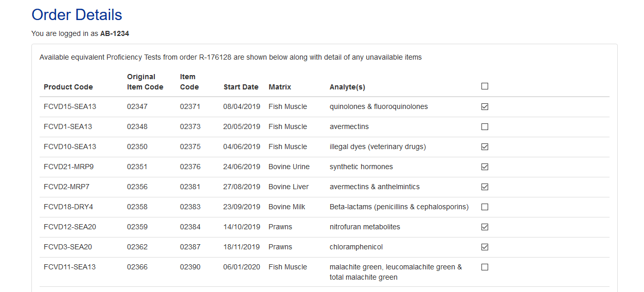Click the username AB-1234

115,33
